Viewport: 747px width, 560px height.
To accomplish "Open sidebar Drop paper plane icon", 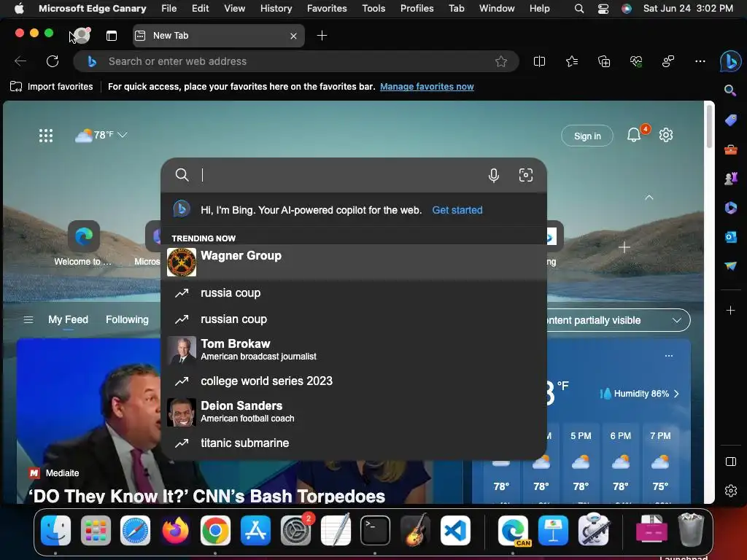I will click(730, 265).
